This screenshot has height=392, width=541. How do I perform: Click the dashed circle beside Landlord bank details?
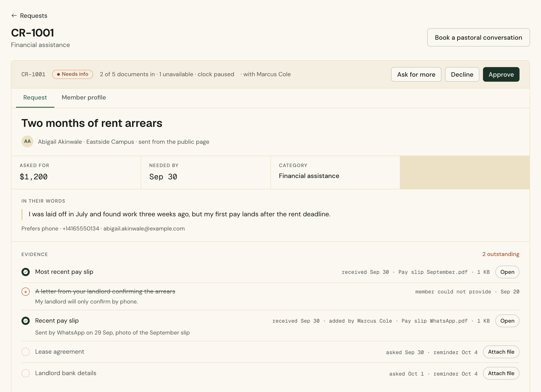26,373
